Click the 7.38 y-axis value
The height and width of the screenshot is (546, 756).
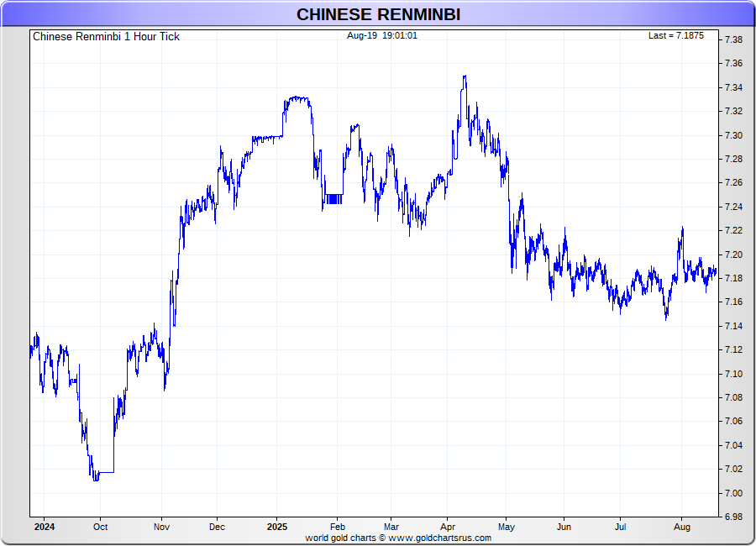point(734,39)
